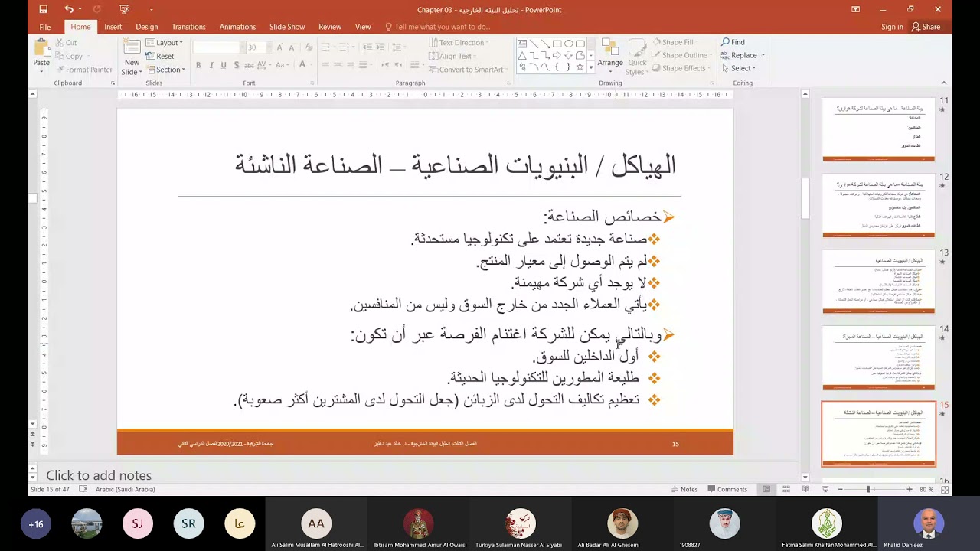The image size is (980, 551).
Task: Click Find in Editing group
Action: (733, 42)
